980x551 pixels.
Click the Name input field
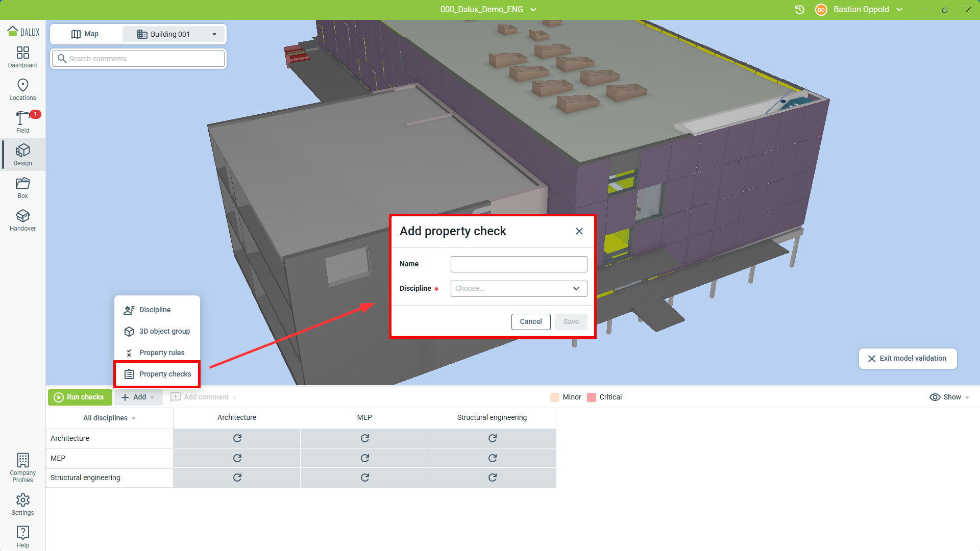(519, 264)
